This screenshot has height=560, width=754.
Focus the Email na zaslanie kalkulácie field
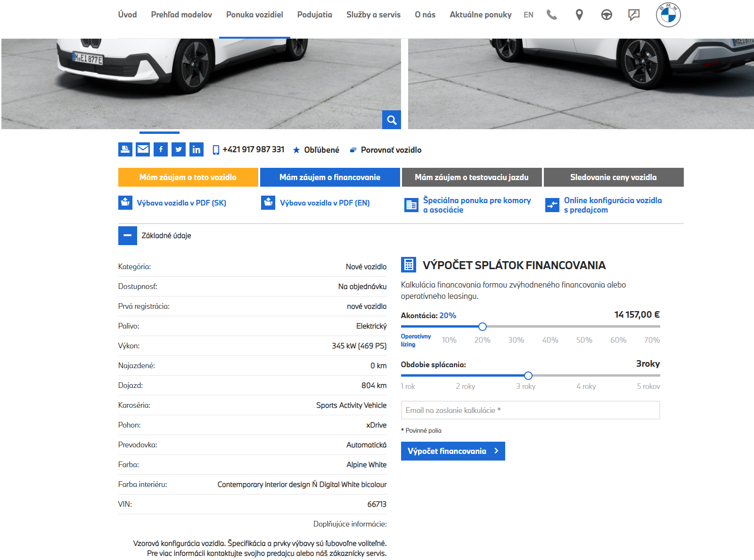(x=530, y=410)
